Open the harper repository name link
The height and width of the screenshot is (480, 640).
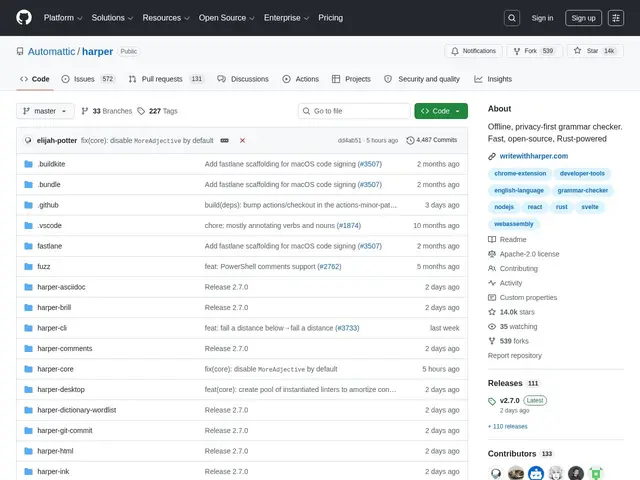(98, 51)
